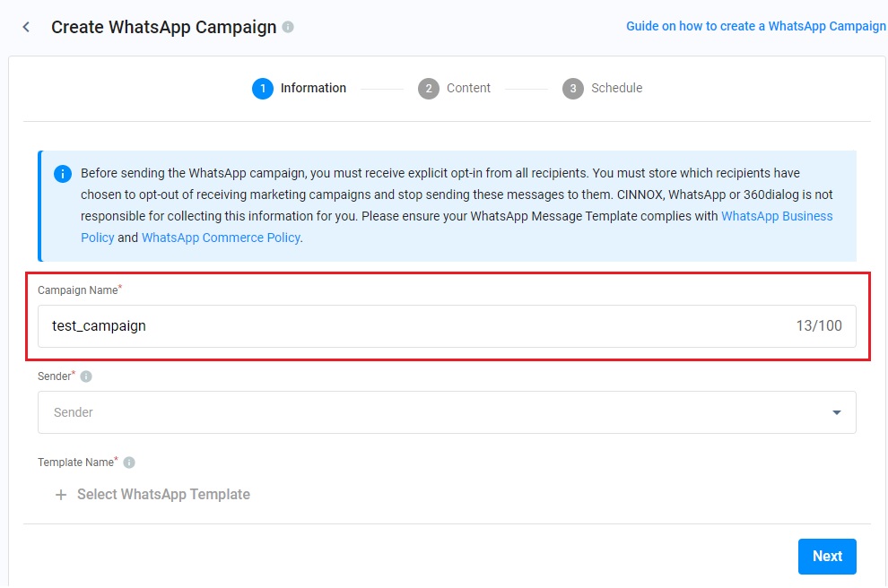Click the back arrow beside the title
The width and height of the screenshot is (888, 588).
pyautogui.click(x=25, y=27)
